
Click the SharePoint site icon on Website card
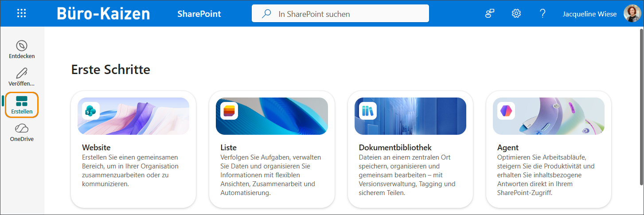91,111
